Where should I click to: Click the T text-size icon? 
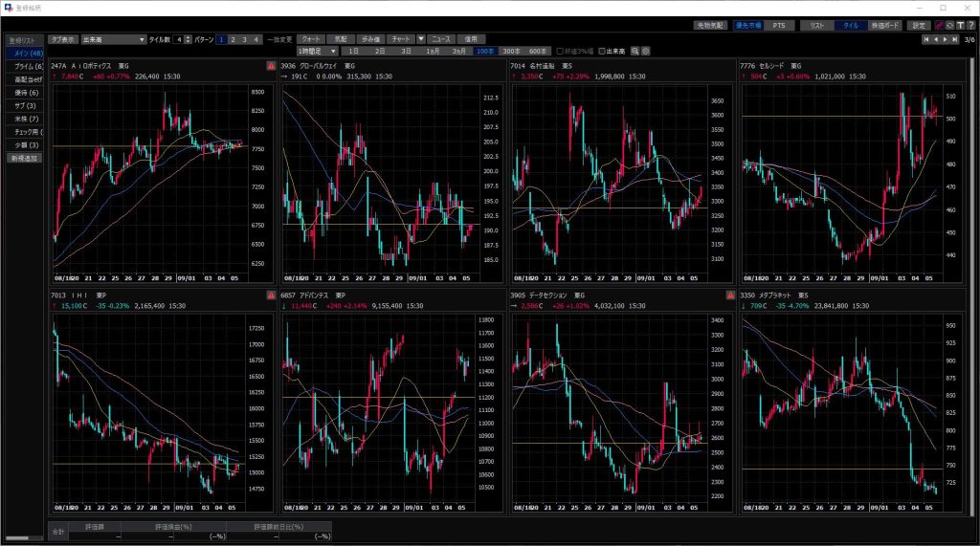point(960,25)
